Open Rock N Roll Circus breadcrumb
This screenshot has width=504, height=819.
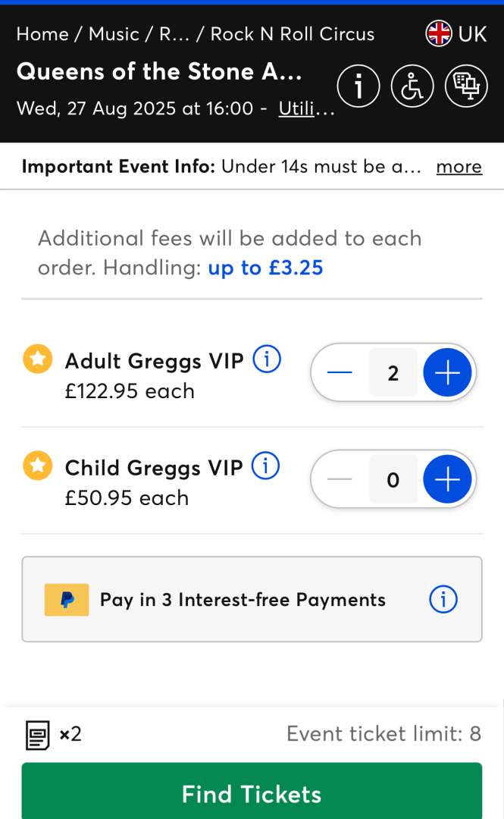(292, 34)
